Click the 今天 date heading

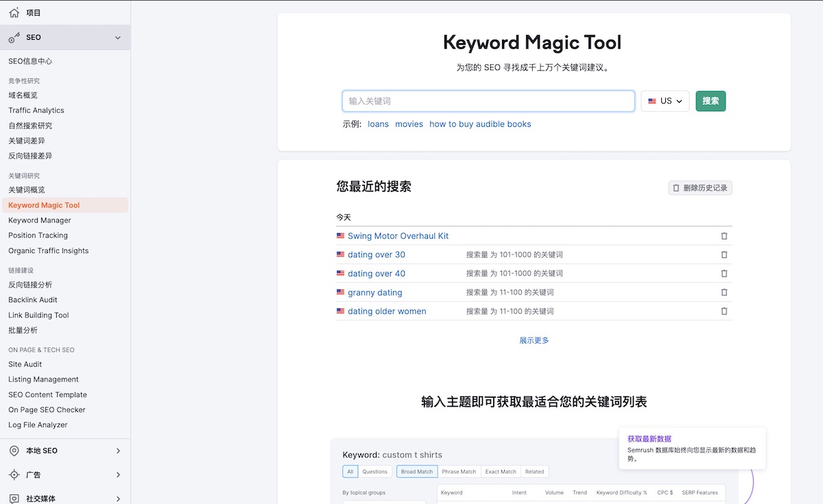pyautogui.click(x=344, y=217)
